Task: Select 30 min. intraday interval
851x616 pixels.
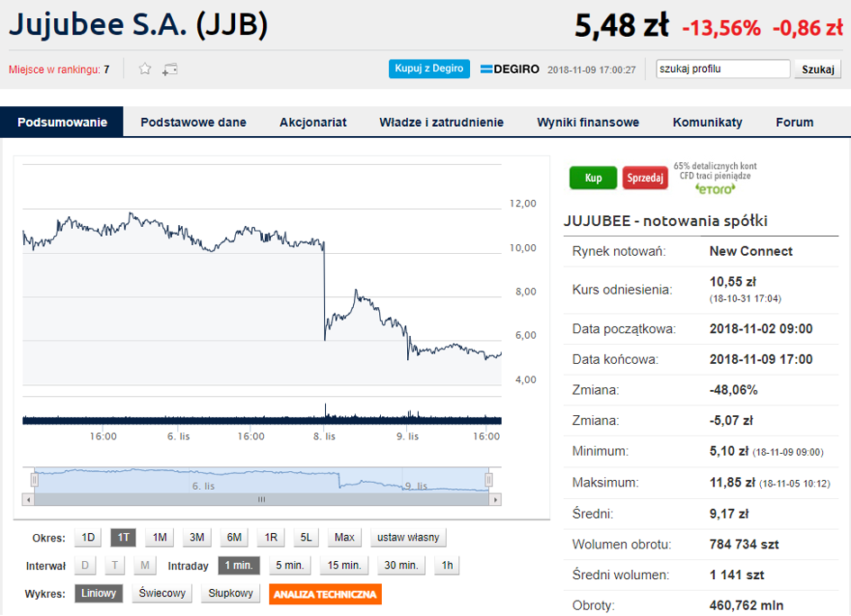Action: click(x=401, y=566)
